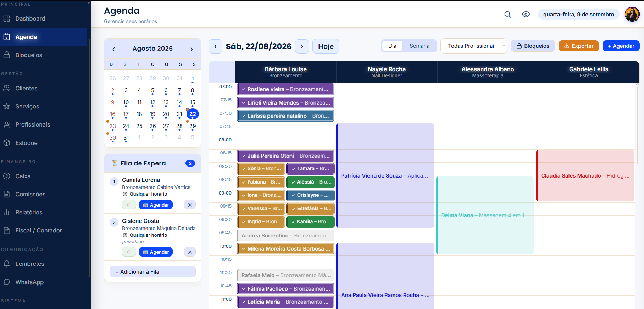
Task: Click + Adicionar à Fila
Action: [x=152, y=272]
